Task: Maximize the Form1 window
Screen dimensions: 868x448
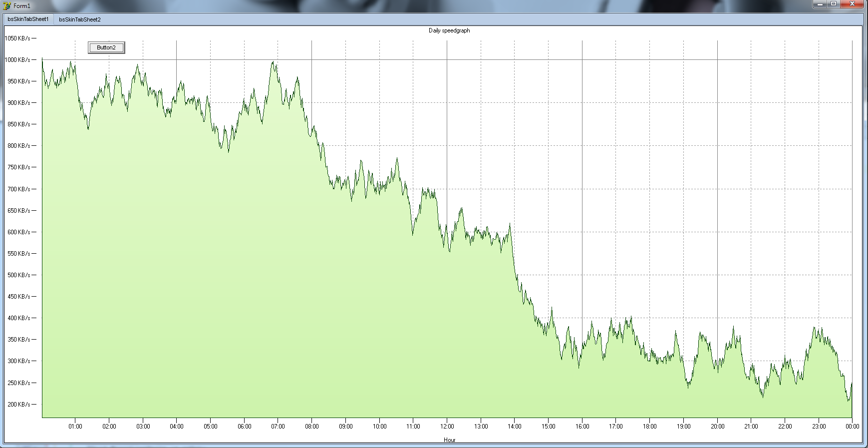Action: coord(834,4)
